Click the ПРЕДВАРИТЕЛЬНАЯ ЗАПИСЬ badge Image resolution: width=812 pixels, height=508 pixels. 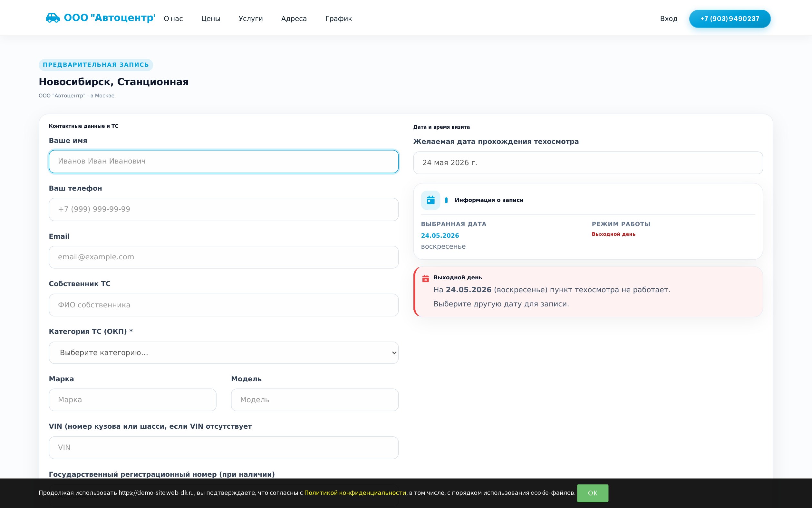96,65
